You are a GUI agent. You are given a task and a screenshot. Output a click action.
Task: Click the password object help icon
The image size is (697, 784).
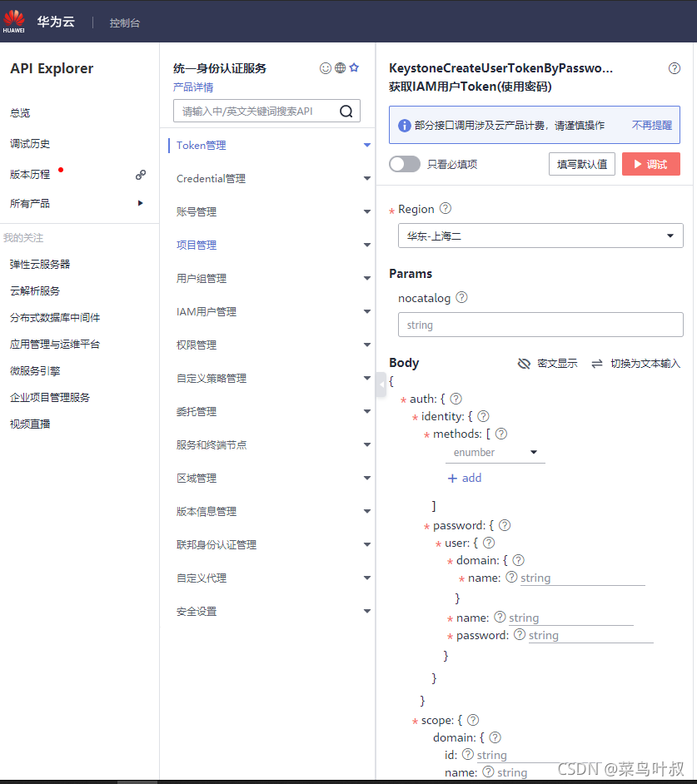(505, 525)
